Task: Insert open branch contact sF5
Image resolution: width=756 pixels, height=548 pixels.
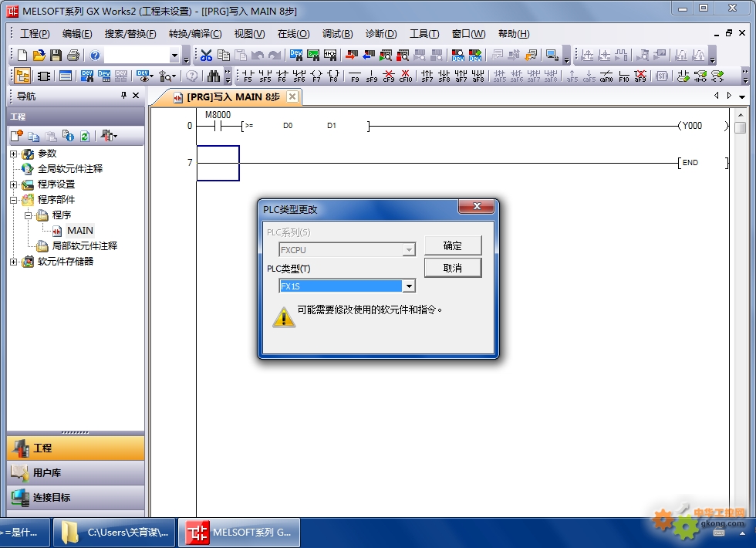Action: click(265, 76)
